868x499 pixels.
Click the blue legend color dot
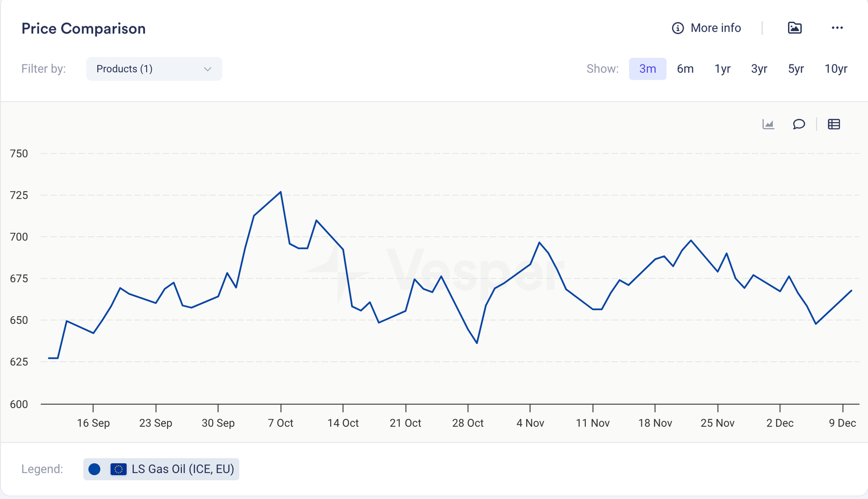tap(94, 469)
